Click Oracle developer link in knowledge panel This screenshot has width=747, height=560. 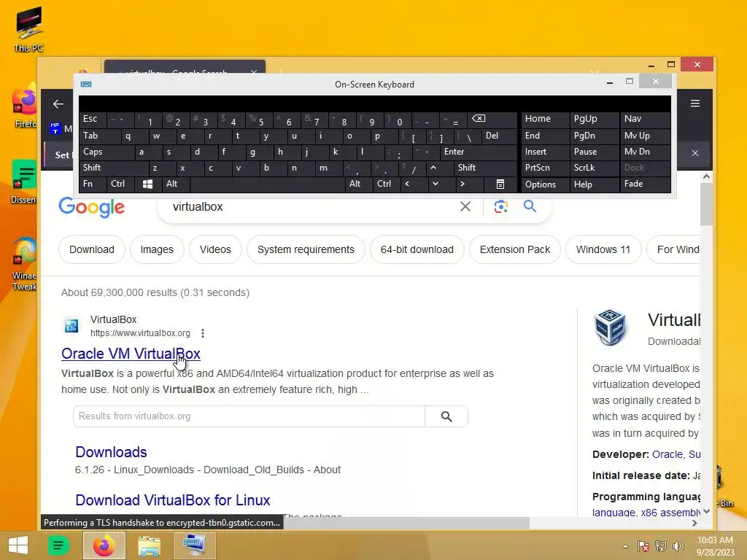[x=667, y=454]
